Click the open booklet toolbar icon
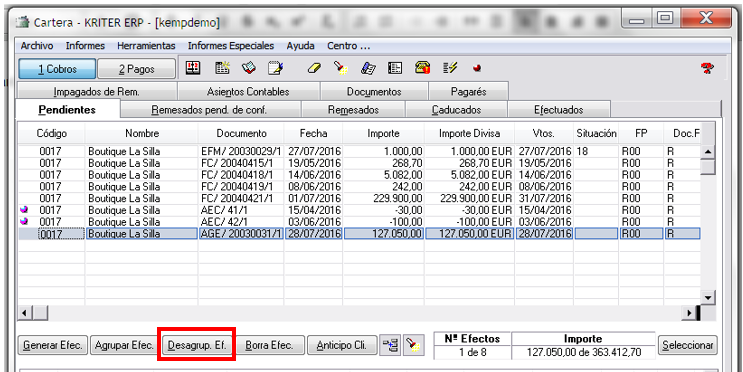Image resolution: width=743 pixels, height=372 pixels. click(x=249, y=68)
